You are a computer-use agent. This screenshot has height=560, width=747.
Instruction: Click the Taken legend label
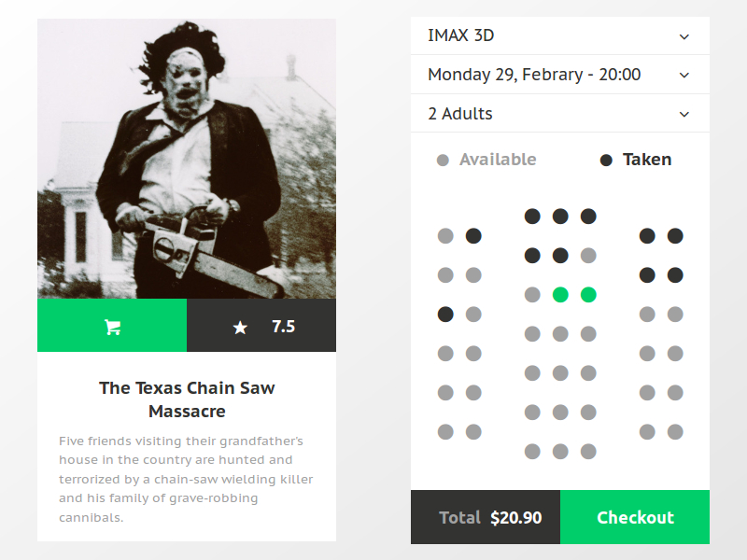pyautogui.click(x=647, y=160)
